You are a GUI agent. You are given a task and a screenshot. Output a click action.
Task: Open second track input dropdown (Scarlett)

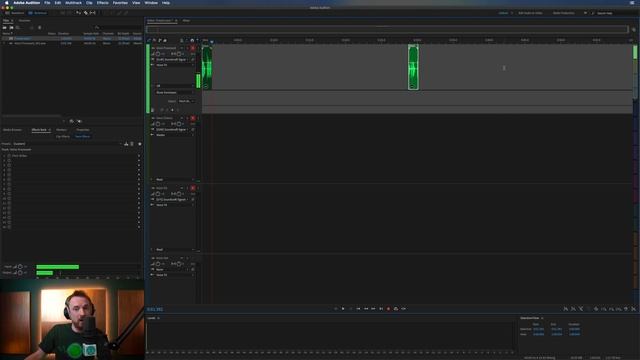(x=172, y=130)
